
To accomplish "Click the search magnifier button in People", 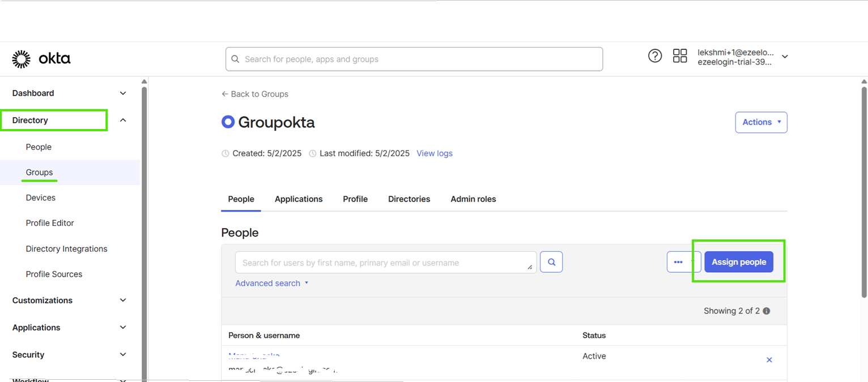I will (551, 262).
